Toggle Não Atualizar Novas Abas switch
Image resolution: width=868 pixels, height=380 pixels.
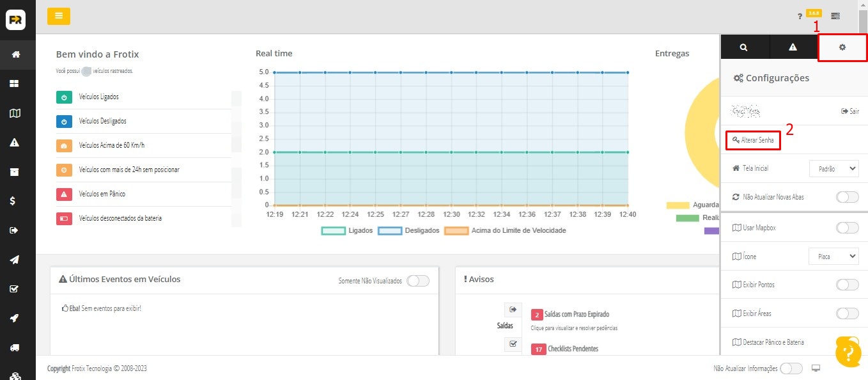click(848, 197)
